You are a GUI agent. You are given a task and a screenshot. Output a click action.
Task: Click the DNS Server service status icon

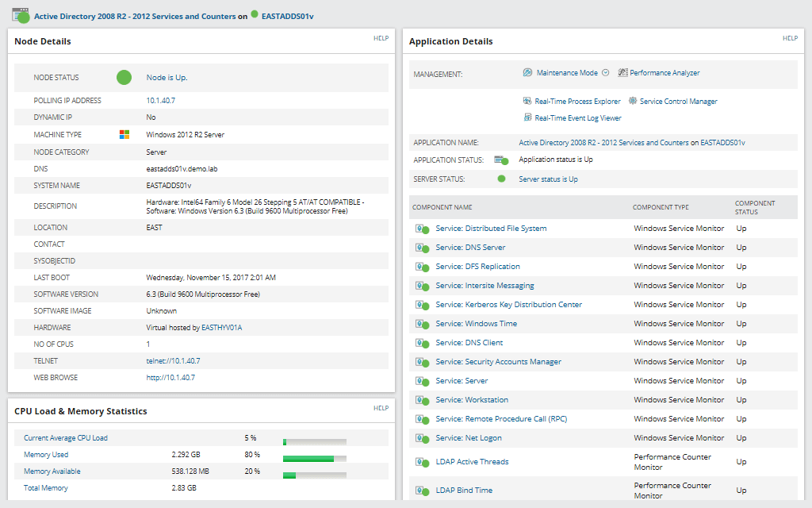[422, 248]
